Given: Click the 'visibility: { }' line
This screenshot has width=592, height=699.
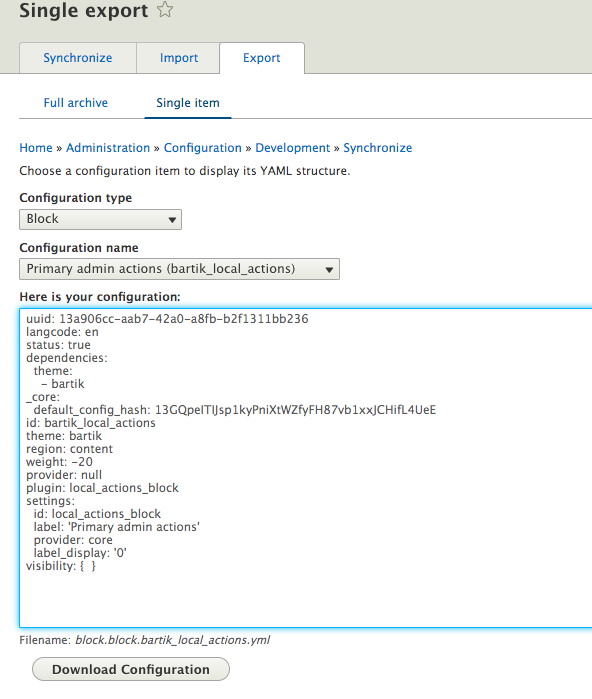Looking at the screenshot, I should click(x=61, y=566).
